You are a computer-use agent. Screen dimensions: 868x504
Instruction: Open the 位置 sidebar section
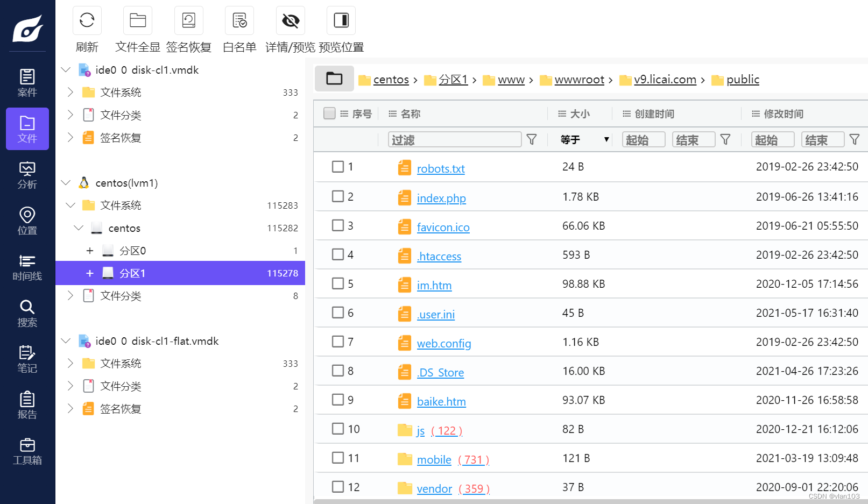tap(27, 221)
